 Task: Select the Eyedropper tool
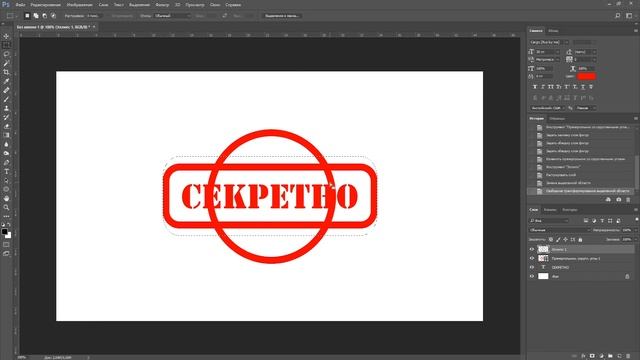click(6, 81)
